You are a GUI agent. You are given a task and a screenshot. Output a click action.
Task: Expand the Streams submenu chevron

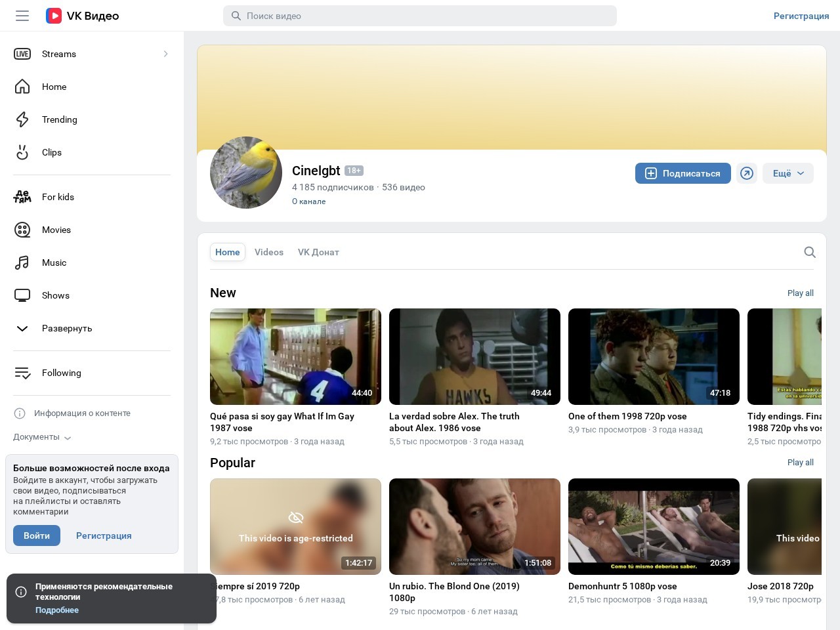(x=165, y=54)
